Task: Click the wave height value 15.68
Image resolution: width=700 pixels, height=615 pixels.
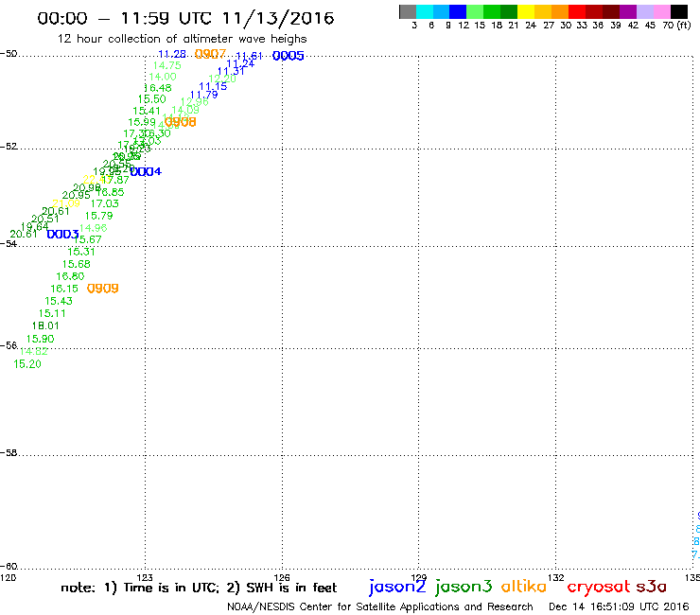Action: (77, 264)
